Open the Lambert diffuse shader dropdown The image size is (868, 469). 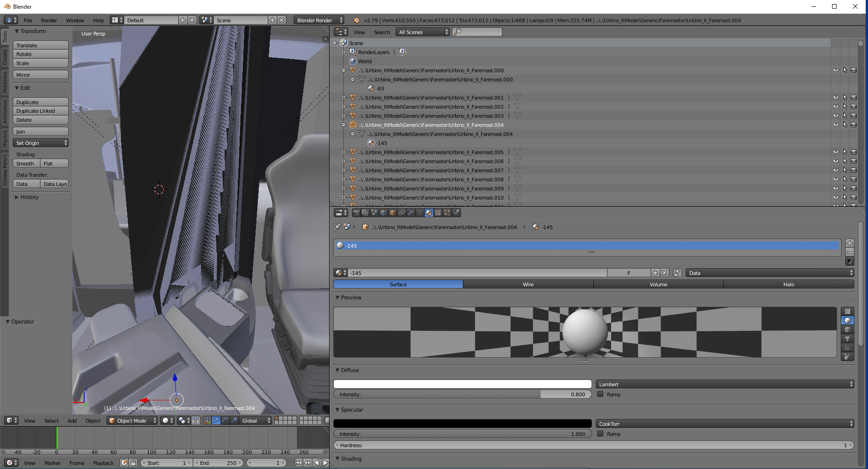(x=725, y=384)
